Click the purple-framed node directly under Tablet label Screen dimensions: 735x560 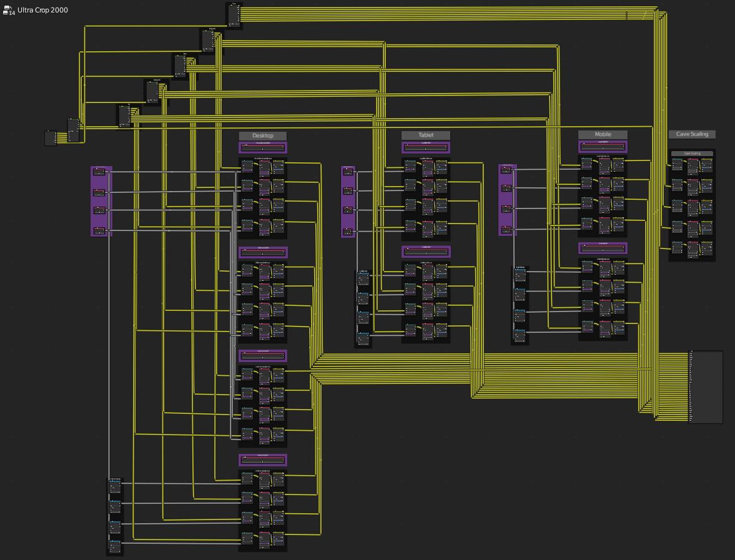426,147
